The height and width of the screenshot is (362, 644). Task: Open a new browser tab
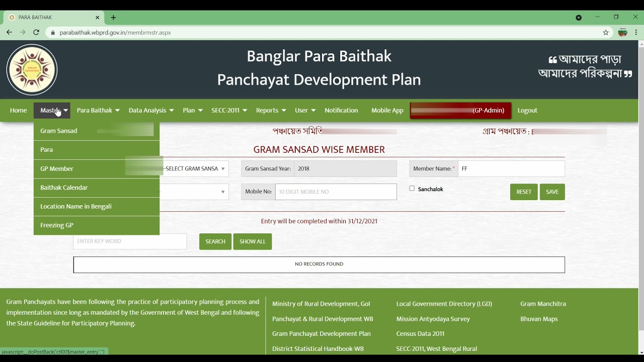pos(113,17)
